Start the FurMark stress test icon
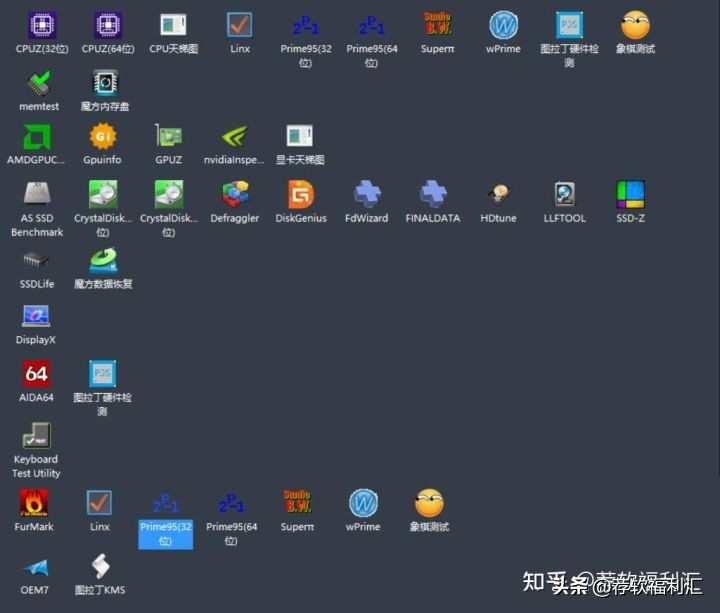 [x=34, y=503]
